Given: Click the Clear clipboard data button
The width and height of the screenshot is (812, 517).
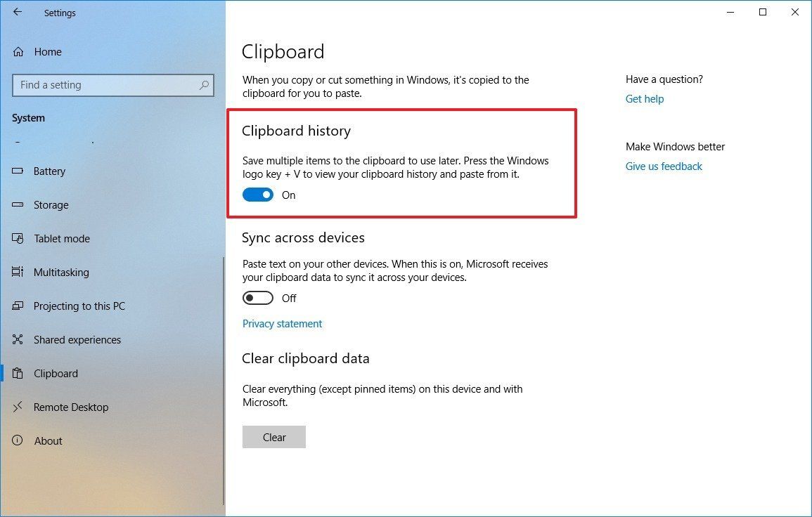Looking at the screenshot, I should coord(273,437).
